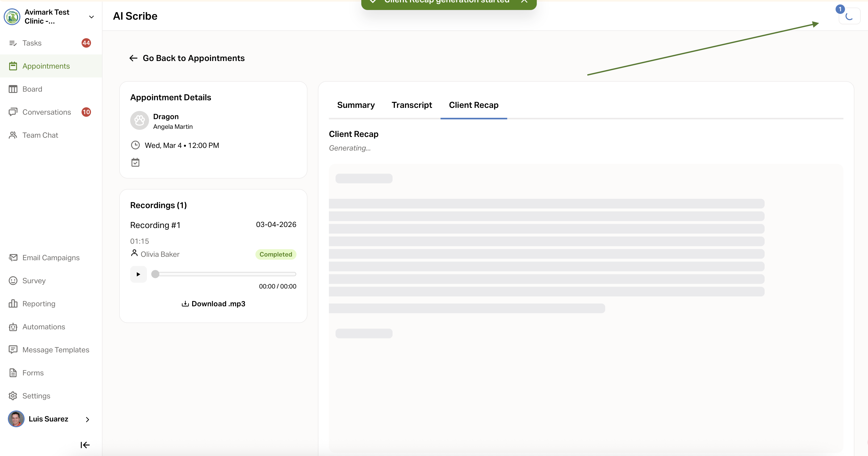The width and height of the screenshot is (868, 456).
Task: Expand the Luis Suarez user menu
Action: coord(87,419)
